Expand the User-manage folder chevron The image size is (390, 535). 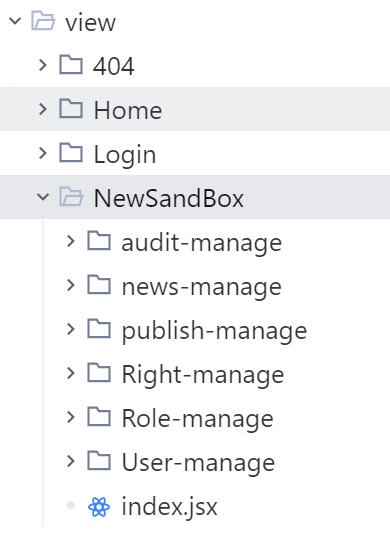(x=71, y=461)
